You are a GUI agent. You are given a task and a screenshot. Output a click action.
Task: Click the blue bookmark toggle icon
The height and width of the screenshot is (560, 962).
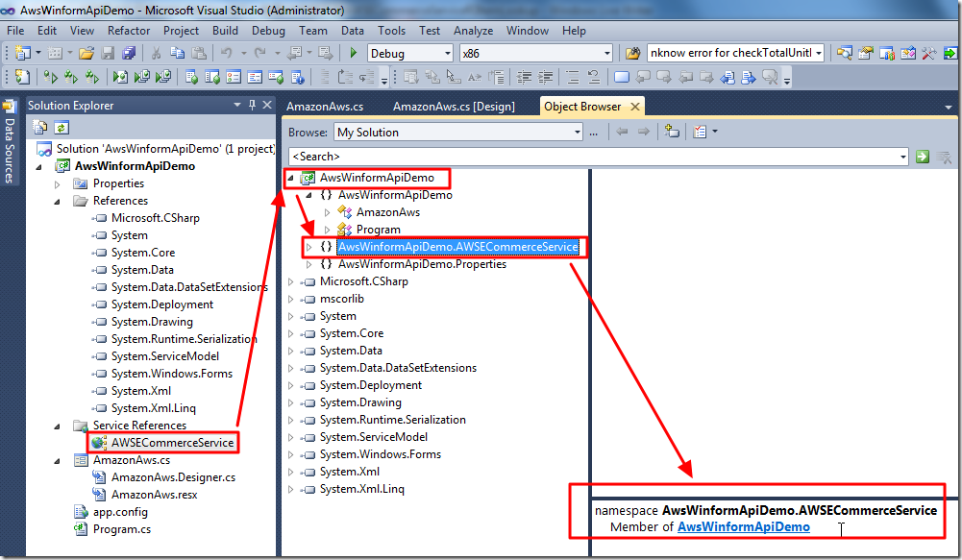622,77
